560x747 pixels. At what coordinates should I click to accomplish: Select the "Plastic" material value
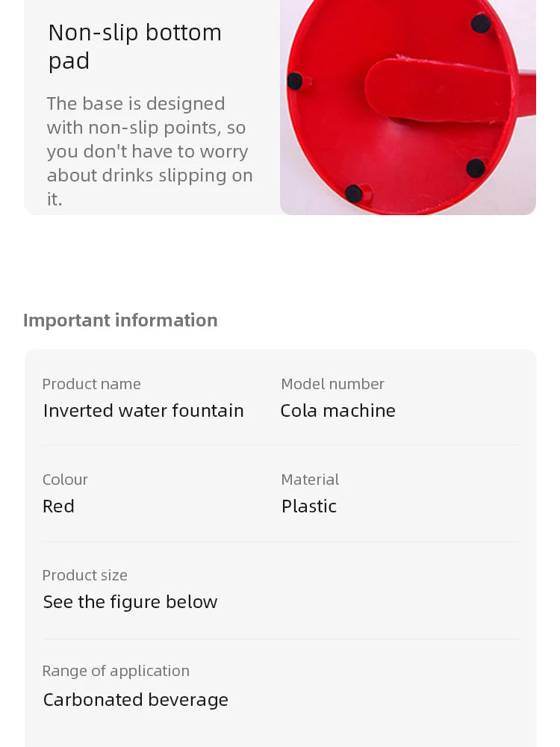click(x=309, y=506)
